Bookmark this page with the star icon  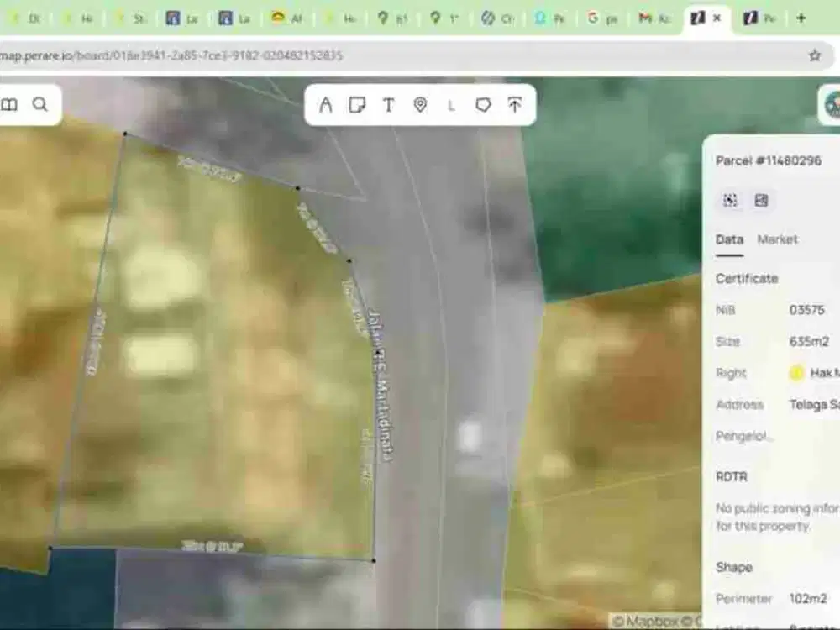point(815,55)
